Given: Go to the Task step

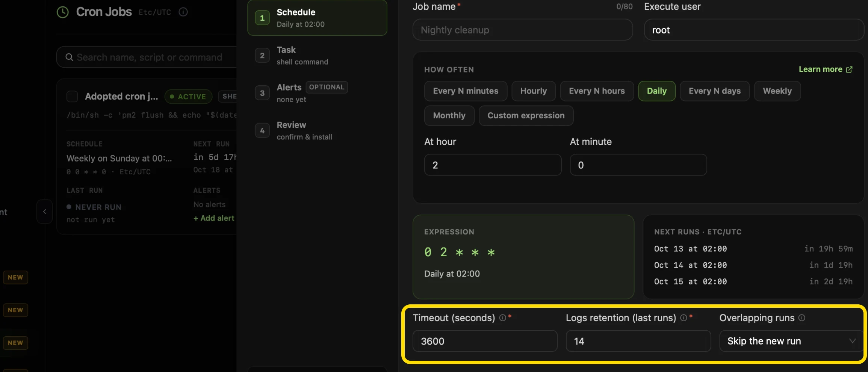Looking at the screenshot, I should (317, 56).
